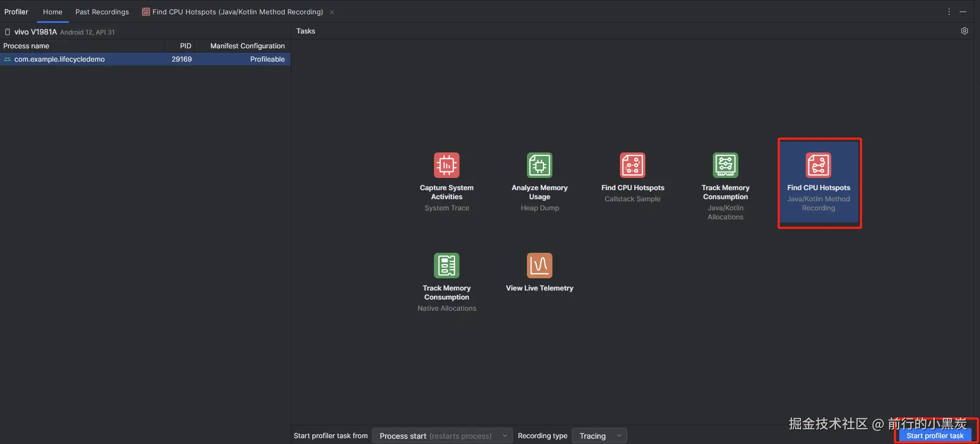Select Find CPU Hotspots Java/Kotlin Method Recording

819,182
